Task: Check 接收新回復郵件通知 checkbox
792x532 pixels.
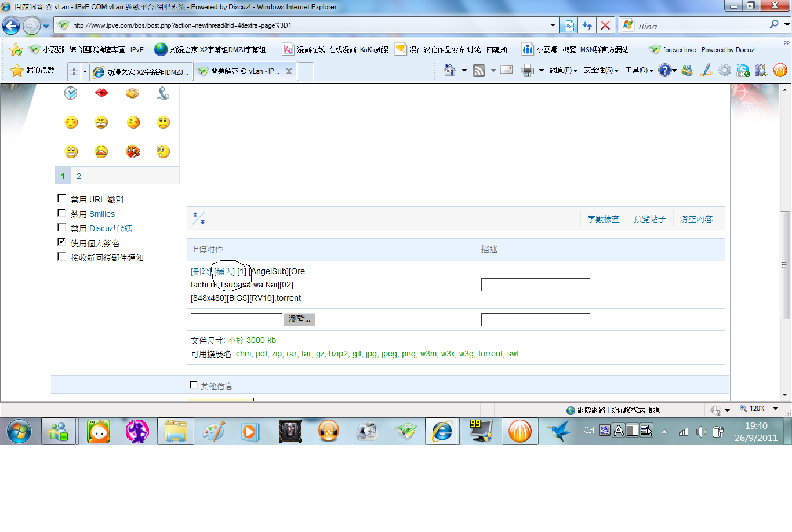Action: tap(62, 256)
